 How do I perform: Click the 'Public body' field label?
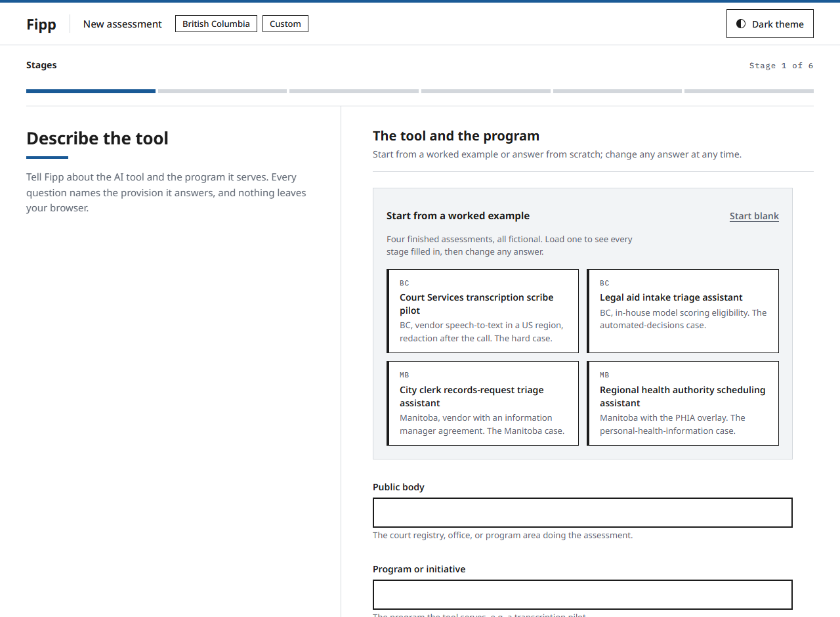(398, 487)
